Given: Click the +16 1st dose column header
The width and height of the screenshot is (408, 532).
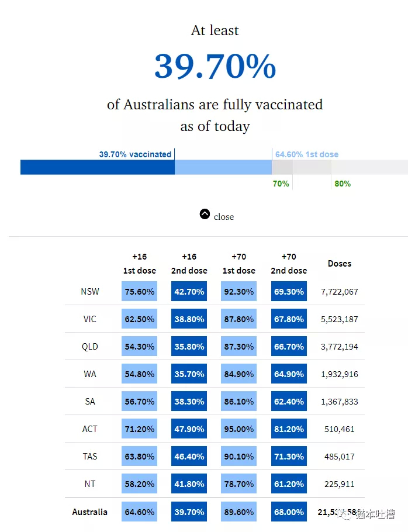Looking at the screenshot, I should click(139, 264).
